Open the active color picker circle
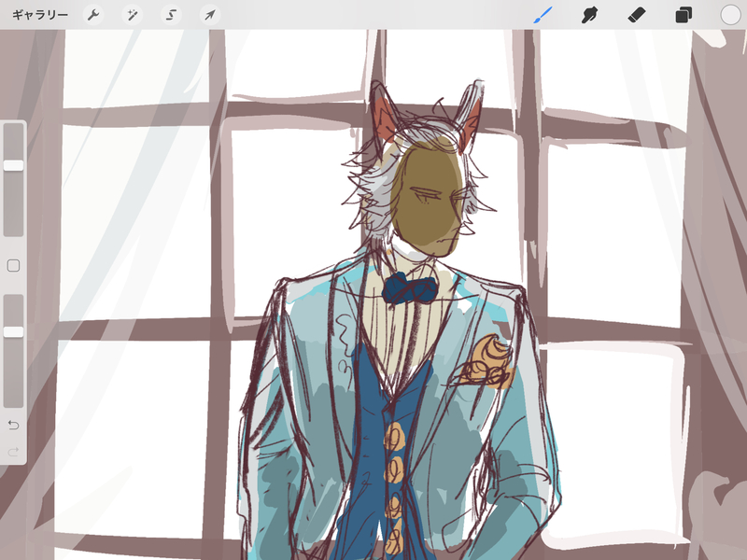 coord(730,15)
